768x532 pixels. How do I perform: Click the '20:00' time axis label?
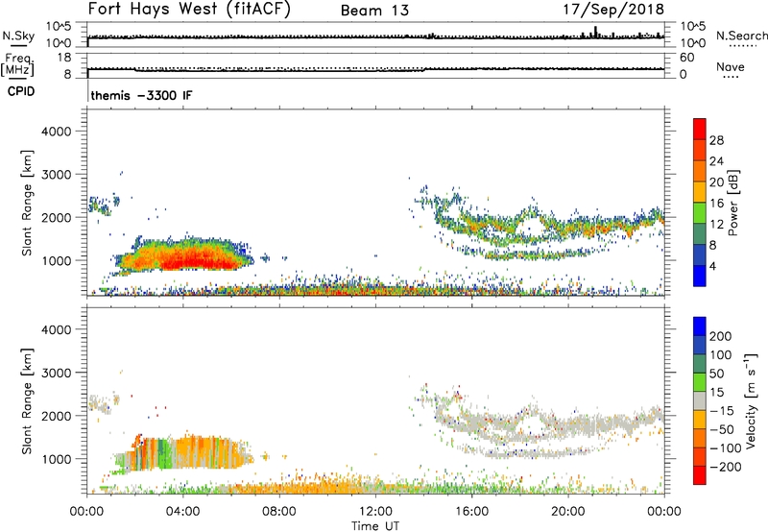[x=568, y=512]
